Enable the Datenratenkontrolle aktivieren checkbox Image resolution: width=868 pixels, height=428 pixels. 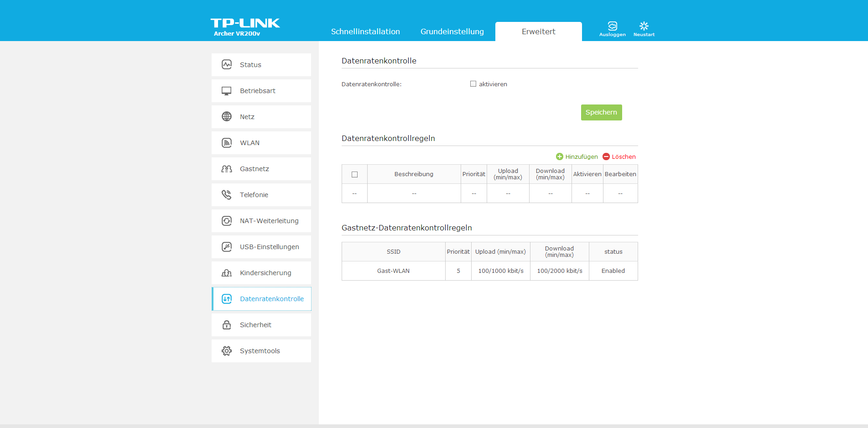[x=473, y=84]
